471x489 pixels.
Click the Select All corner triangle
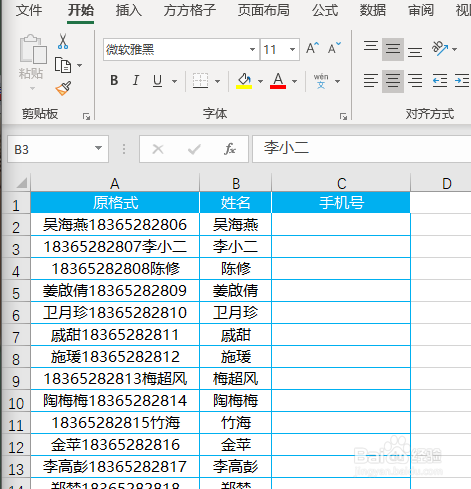21,183
